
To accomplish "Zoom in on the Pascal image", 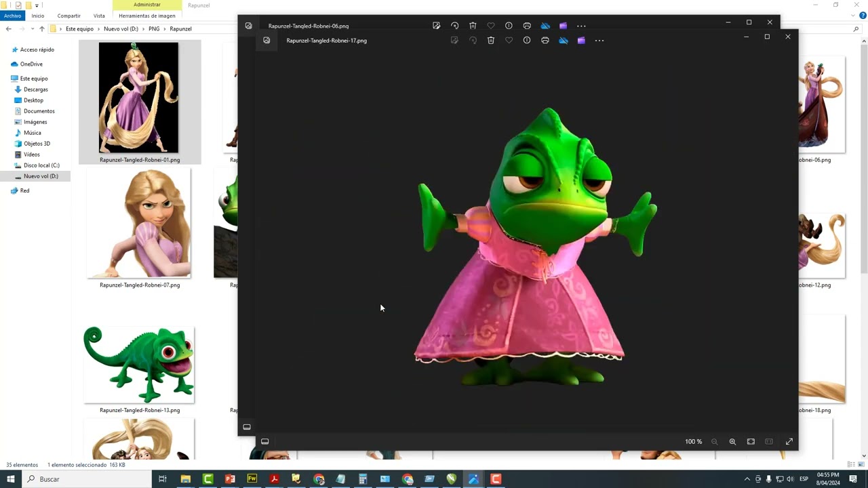I will pyautogui.click(x=732, y=442).
